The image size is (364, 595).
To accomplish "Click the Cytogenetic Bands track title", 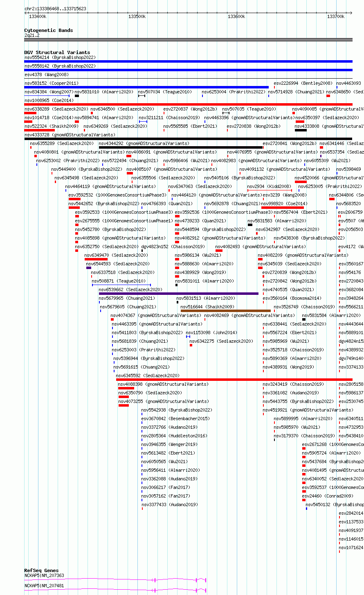I will coord(49,30).
